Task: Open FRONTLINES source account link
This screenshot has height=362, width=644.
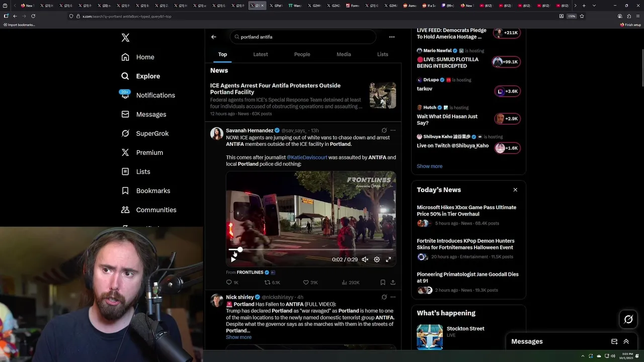Action: coord(251,273)
